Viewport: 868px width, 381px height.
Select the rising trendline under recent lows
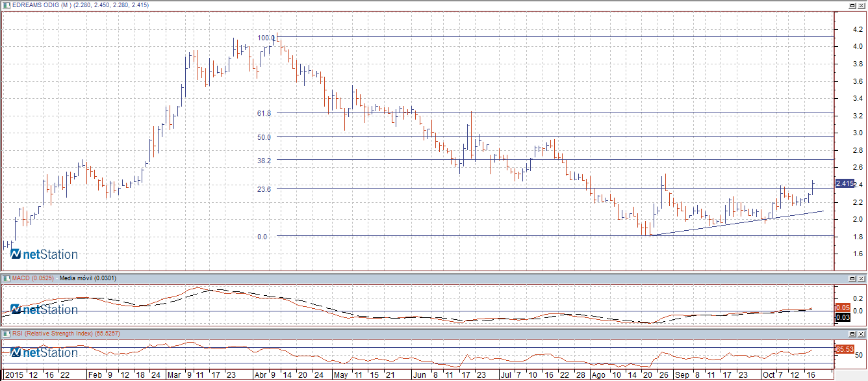pos(736,223)
